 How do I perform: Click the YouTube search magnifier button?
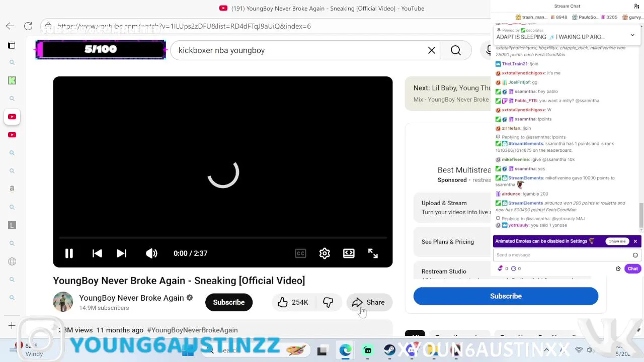click(456, 50)
